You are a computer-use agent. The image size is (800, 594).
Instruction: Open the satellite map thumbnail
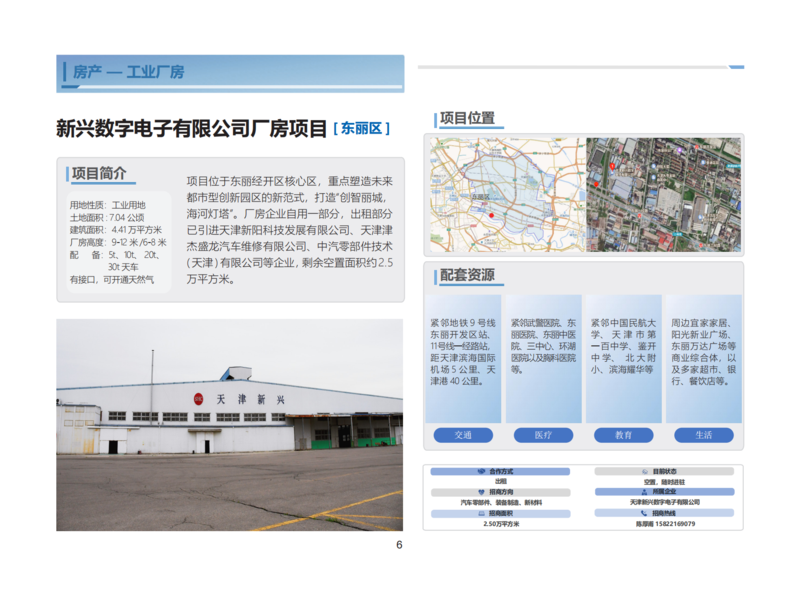tap(663, 194)
